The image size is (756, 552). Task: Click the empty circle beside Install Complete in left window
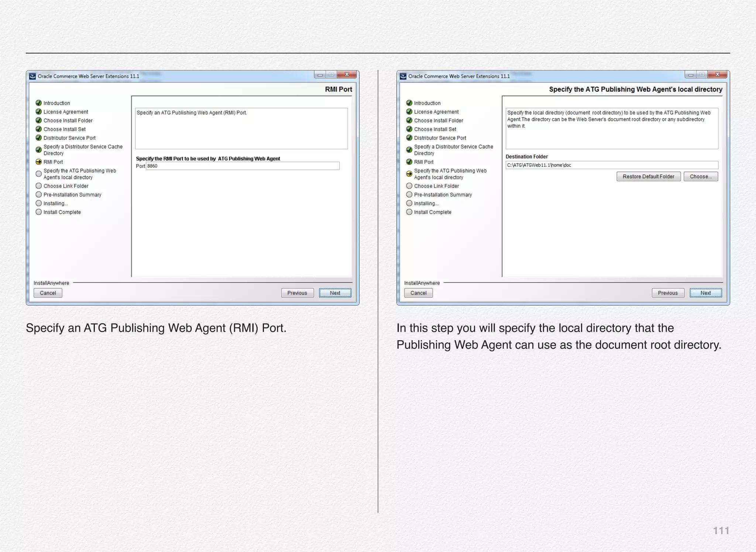click(x=38, y=212)
